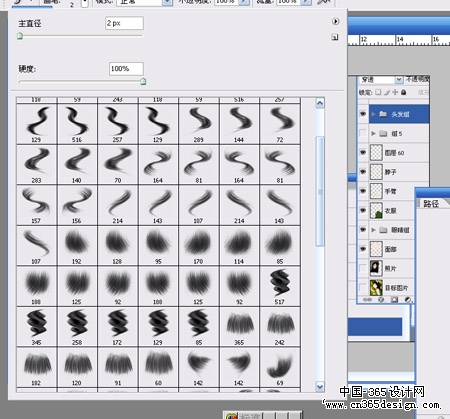
Task: Hide the 面部 layer
Action: (x=363, y=249)
